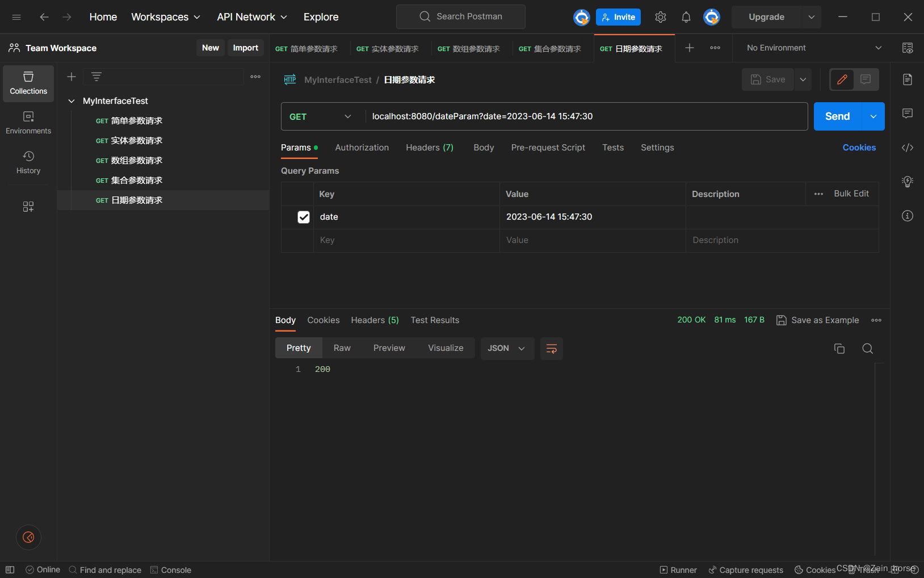Open the Workspaces dropdown
Viewport: 924px width, 578px height.
click(166, 17)
